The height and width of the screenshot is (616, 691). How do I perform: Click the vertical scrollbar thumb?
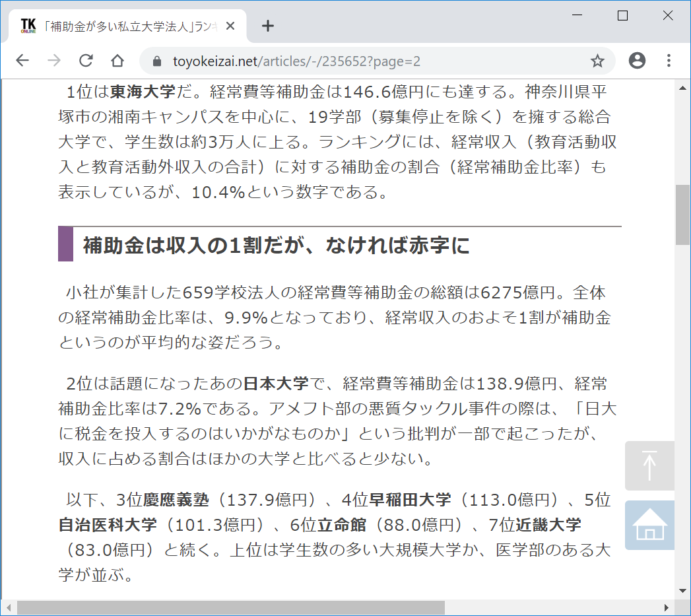(x=682, y=215)
